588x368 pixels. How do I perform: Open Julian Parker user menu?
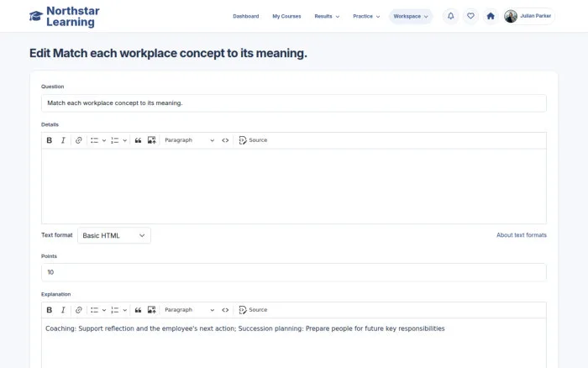pos(529,16)
